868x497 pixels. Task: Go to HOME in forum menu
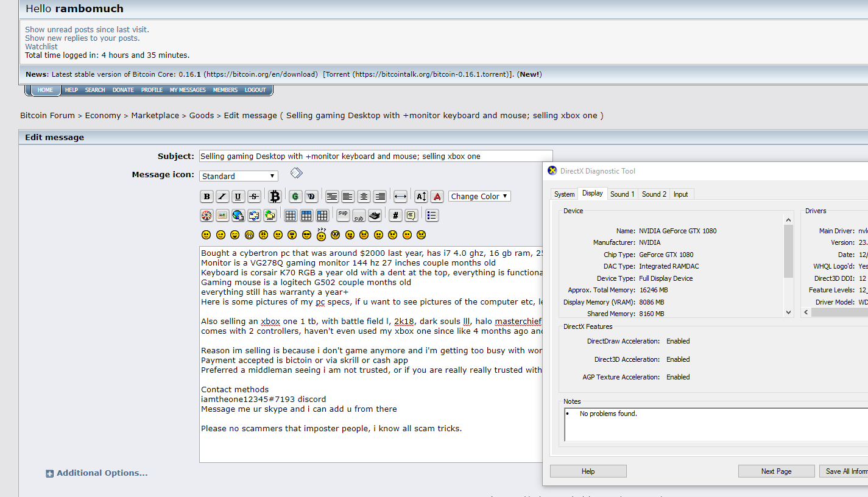tap(46, 90)
